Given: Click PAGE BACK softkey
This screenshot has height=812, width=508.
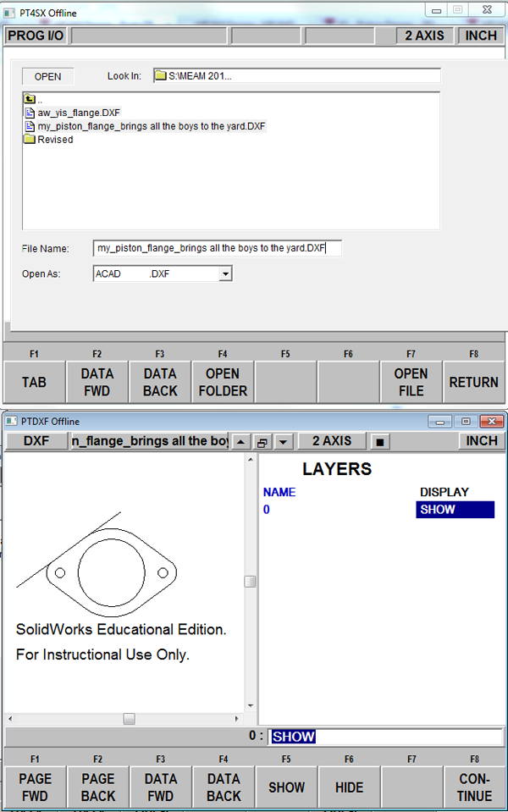Looking at the screenshot, I should pyautogui.click(x=98, y=787).
